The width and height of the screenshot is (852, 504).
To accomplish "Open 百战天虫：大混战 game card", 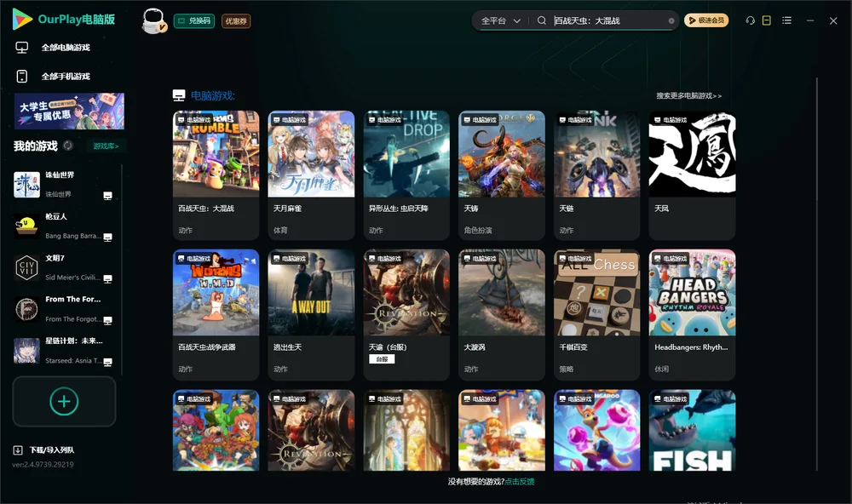I will pyautogui.click(x=216, y=175).
